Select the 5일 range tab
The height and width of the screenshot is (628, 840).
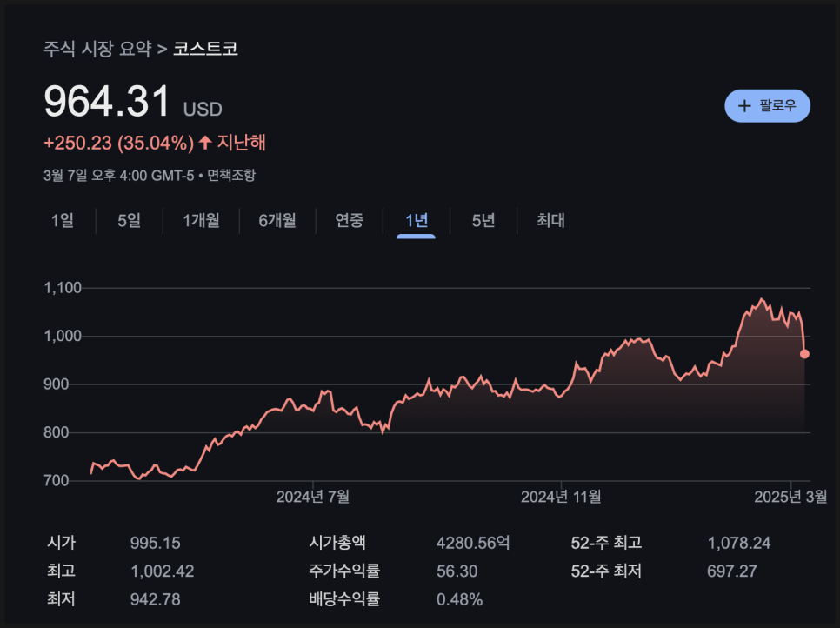129,220
